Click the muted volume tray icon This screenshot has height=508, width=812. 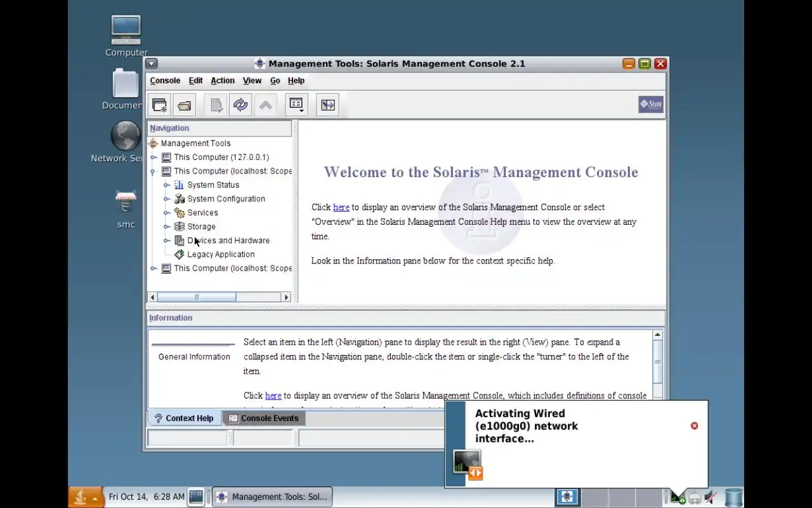pos(711,497)
